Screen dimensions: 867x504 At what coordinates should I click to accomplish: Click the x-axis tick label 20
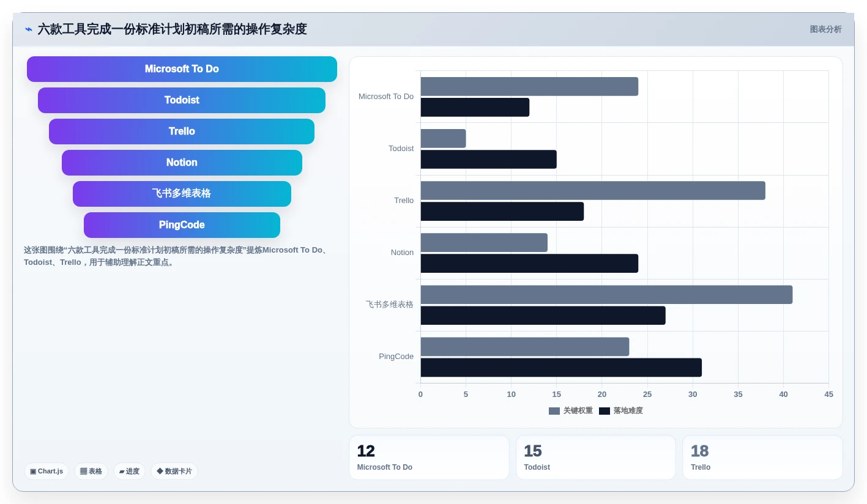click(602, 395)
